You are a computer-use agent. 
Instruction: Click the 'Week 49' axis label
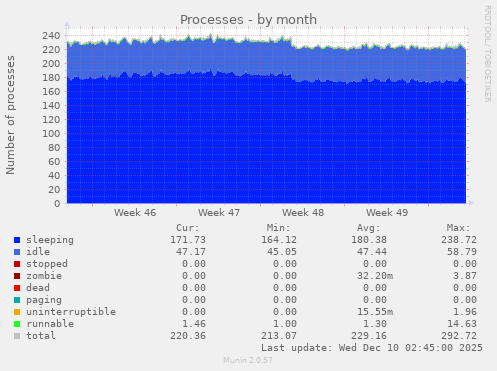(x=387, y=213)
